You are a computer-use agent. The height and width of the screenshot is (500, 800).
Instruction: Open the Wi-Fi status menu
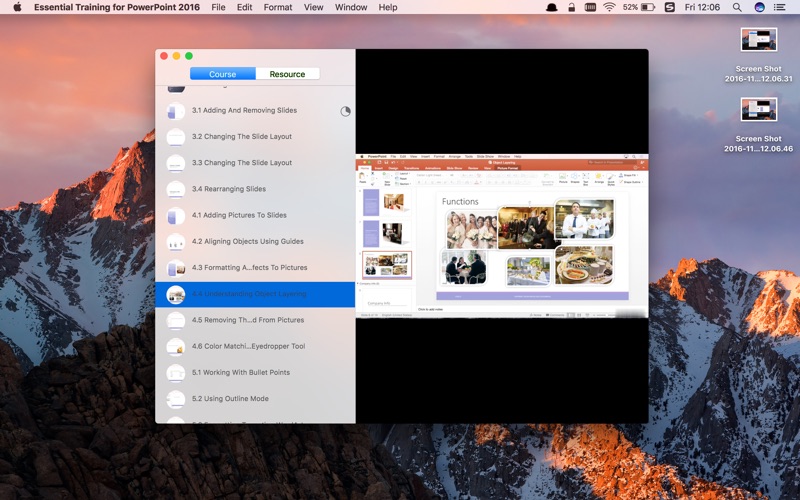[x=609, y=7]
